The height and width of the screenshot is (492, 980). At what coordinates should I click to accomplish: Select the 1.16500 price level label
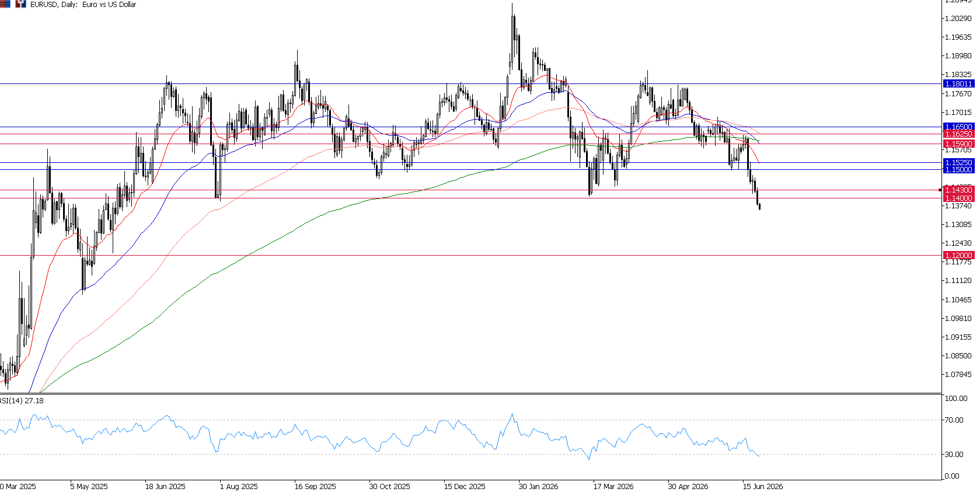[958, 127]
